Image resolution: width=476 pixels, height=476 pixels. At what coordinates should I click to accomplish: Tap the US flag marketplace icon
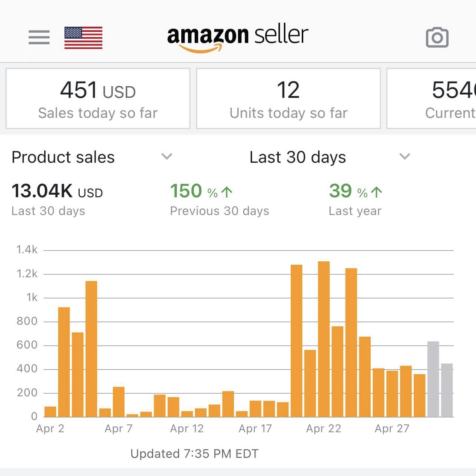pos(83,38)
